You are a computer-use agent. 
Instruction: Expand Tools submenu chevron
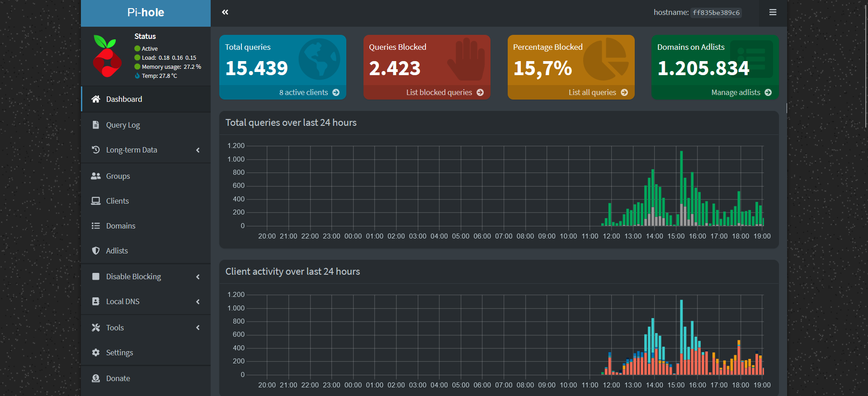198,328
